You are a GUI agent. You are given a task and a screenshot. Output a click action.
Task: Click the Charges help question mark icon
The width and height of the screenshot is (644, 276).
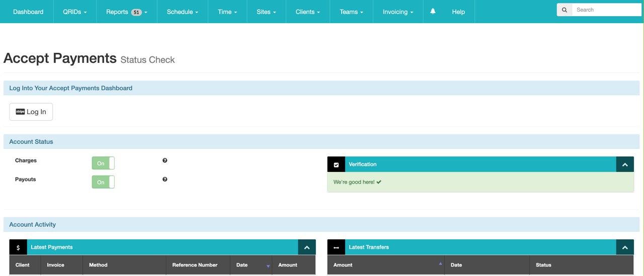pos(165,161)
